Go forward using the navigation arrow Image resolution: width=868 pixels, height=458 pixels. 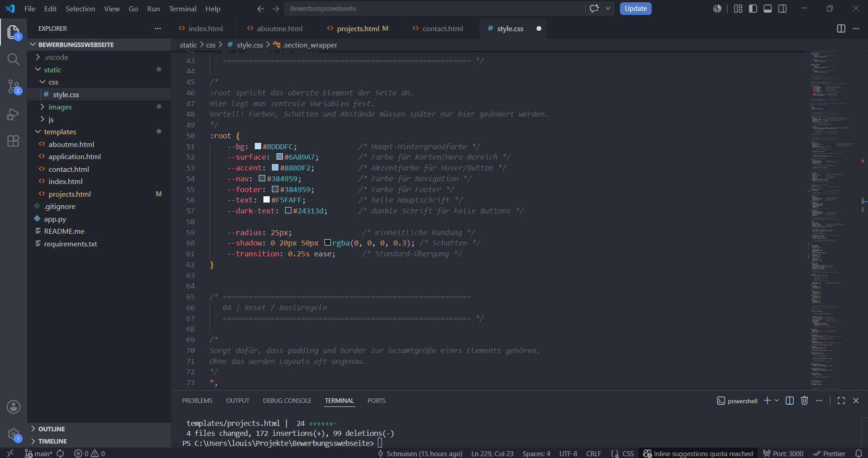[x=276, y=9]
